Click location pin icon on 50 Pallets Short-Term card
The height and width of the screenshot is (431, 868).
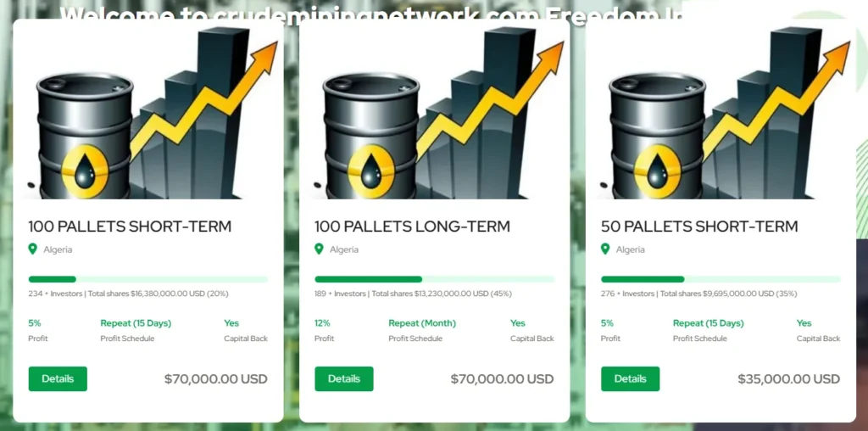605,249
